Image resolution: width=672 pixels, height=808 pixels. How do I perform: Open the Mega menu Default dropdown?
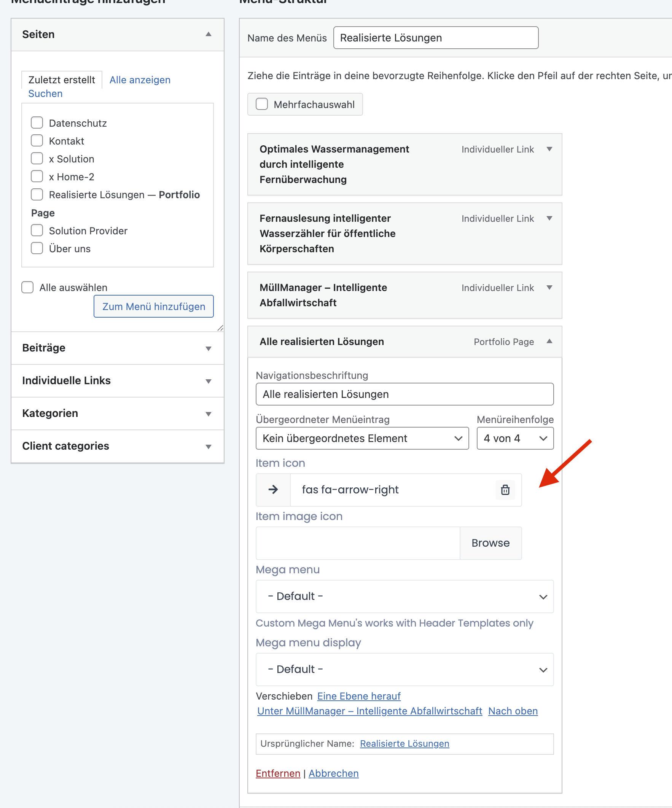404,596
